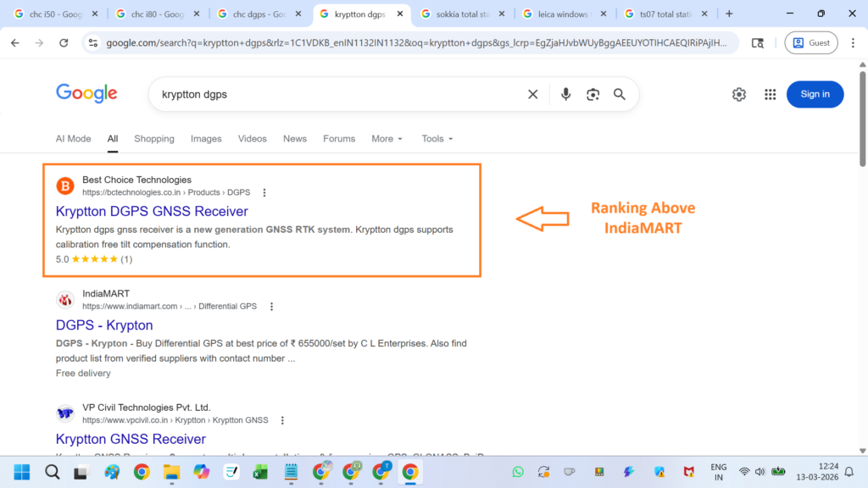Select the News results filter

pos(294,138)
